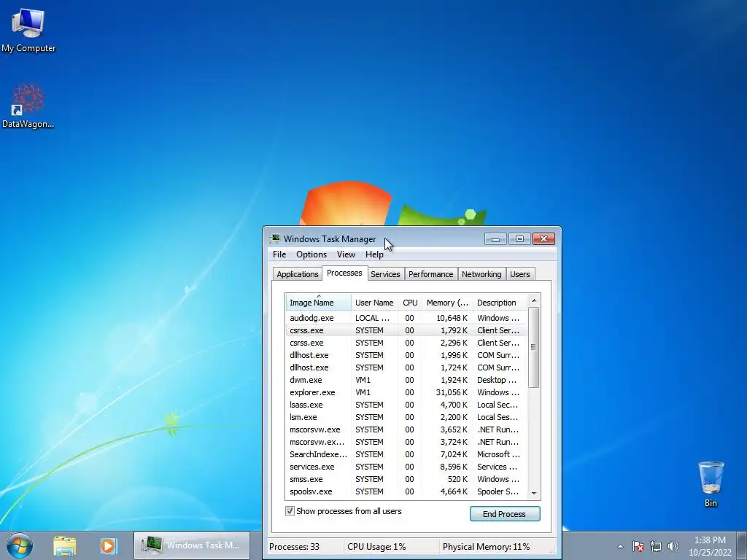Select the smss.exe process row

click(406, 478)
